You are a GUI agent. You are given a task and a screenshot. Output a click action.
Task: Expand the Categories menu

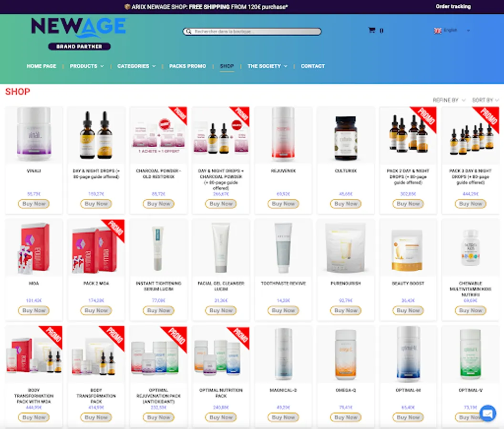(x=136, y=66)
